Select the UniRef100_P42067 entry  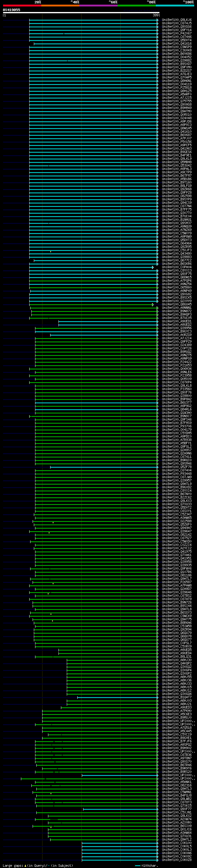click(177, 33)
